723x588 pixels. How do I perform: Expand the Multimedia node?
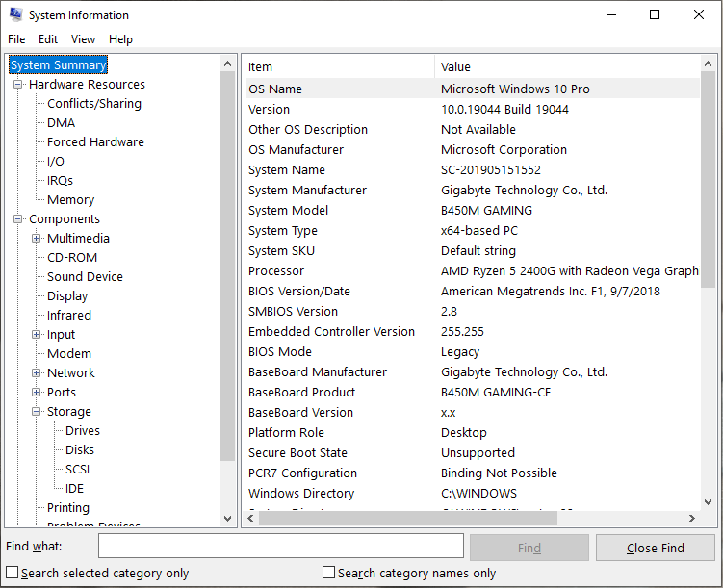(36, 239)
